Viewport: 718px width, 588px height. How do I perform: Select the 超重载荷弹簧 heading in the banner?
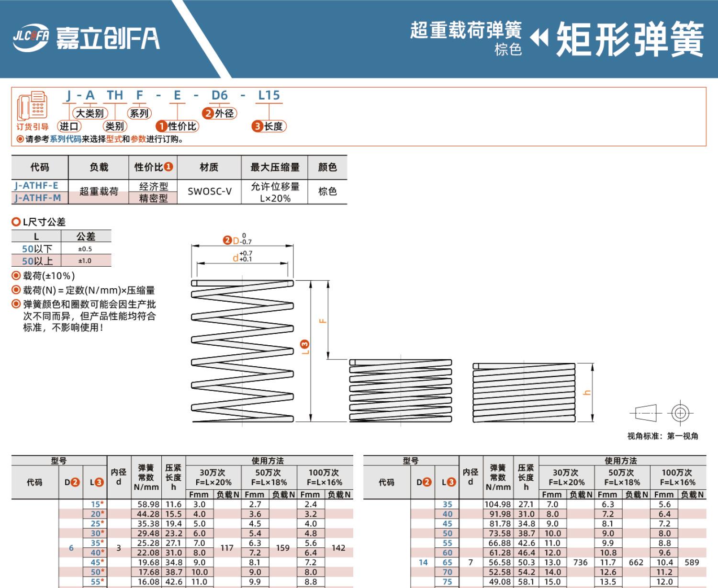(x=465, y=30)
